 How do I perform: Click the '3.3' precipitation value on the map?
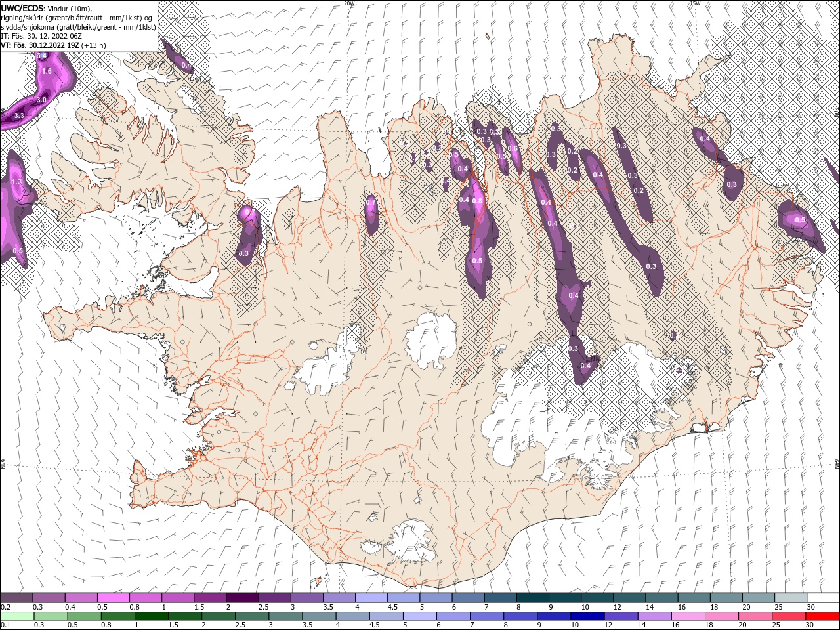click(19, 115)
